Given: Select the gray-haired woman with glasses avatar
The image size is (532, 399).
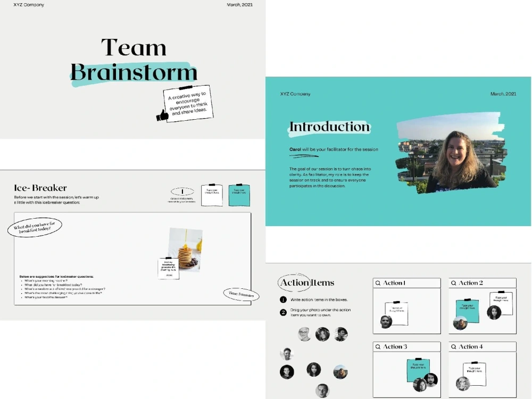Looking at the screenshot, I should [x=304, y=334].
